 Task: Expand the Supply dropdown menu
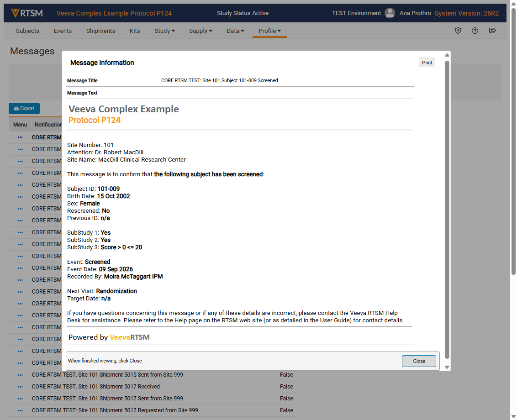pos(200,31)
